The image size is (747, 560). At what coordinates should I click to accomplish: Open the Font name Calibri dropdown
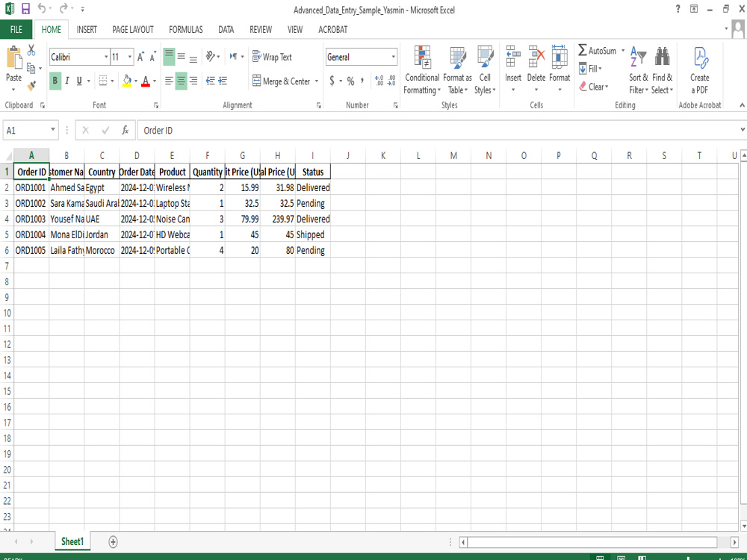106,57
